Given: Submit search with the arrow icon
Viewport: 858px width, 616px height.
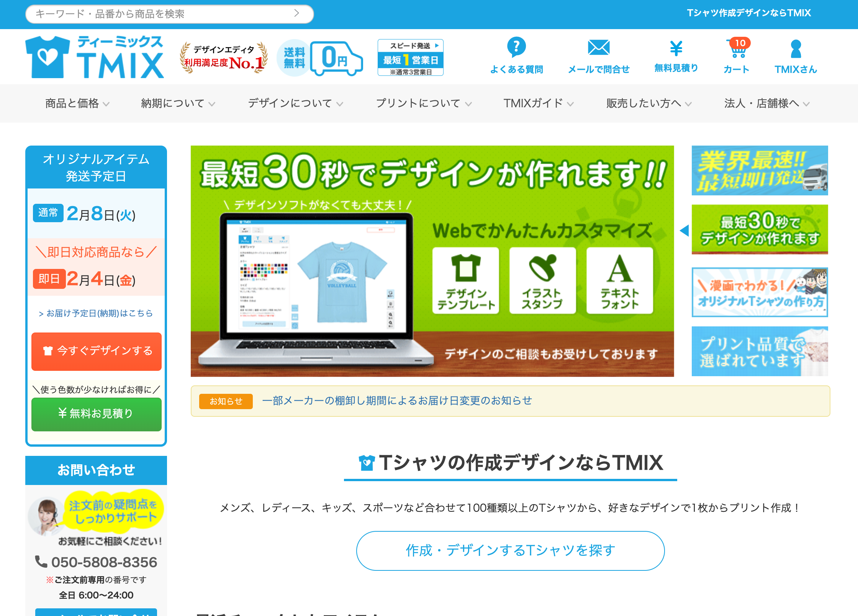Looking at the screenshot, I should coord(297,13).
